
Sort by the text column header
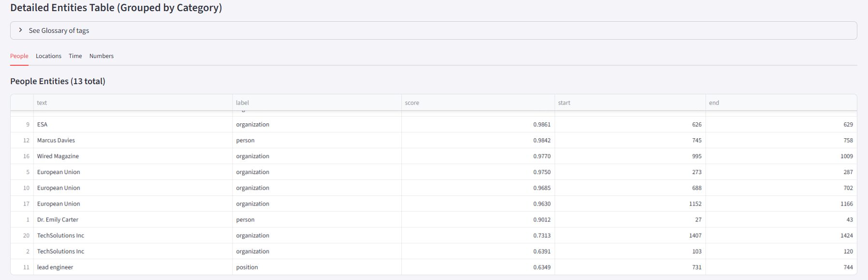click(x=133, y=103)
